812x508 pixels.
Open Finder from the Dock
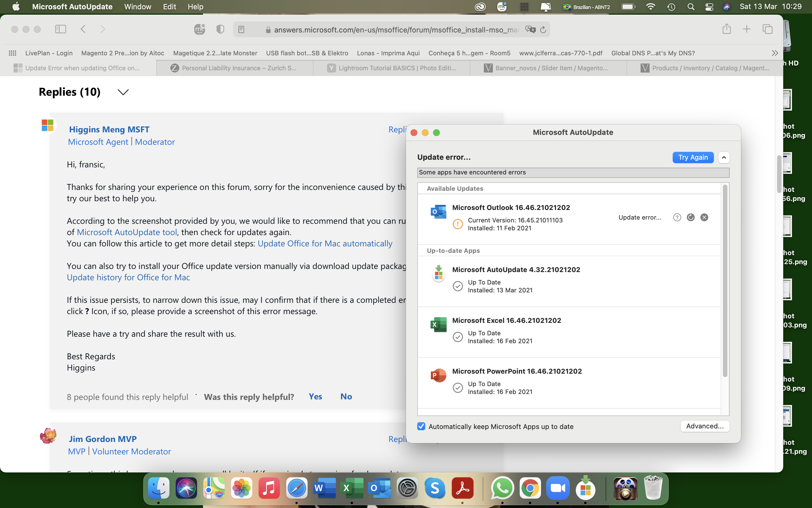click(158, 488)
